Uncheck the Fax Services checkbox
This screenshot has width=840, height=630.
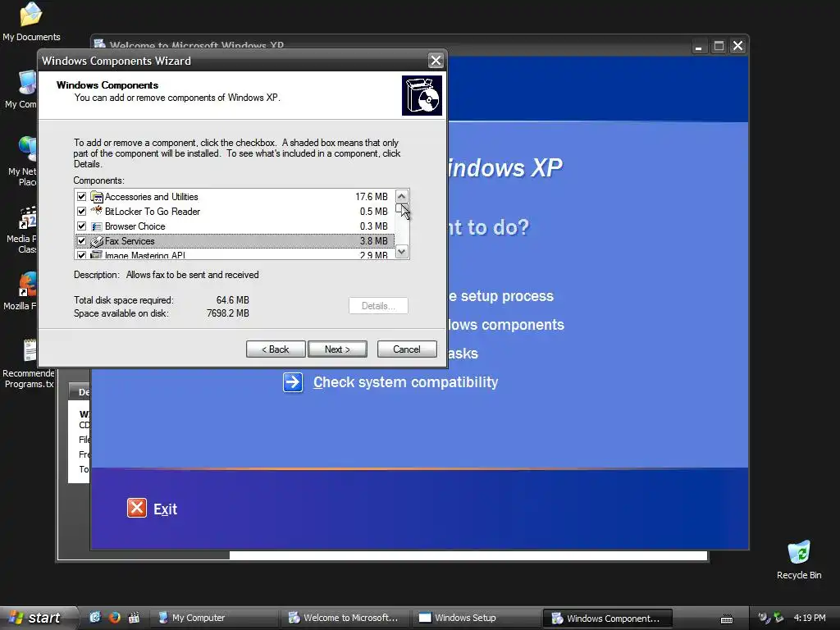[81, 240]
